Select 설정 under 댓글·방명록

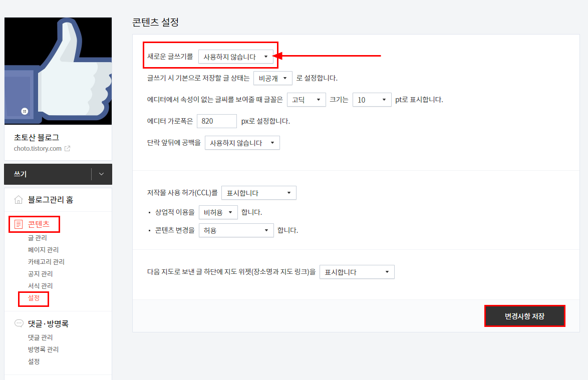[34, 361]
